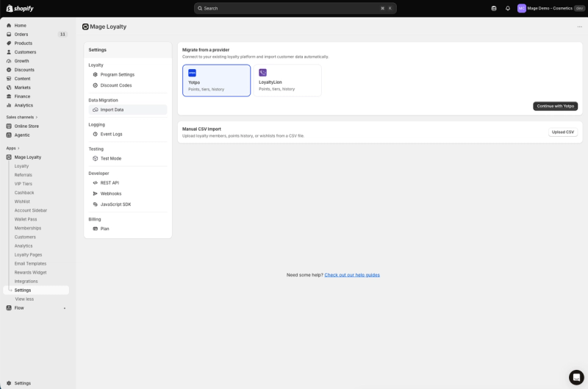Screen dimensions: 588x389
Task: Click the Discounts icon in sidebar
Action: click(9, 70)
